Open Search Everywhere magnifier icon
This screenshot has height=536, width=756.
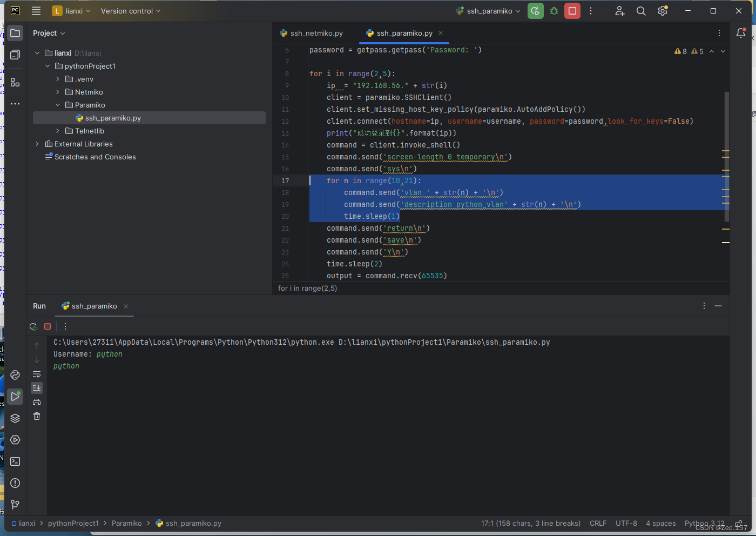tap(641, 10)
